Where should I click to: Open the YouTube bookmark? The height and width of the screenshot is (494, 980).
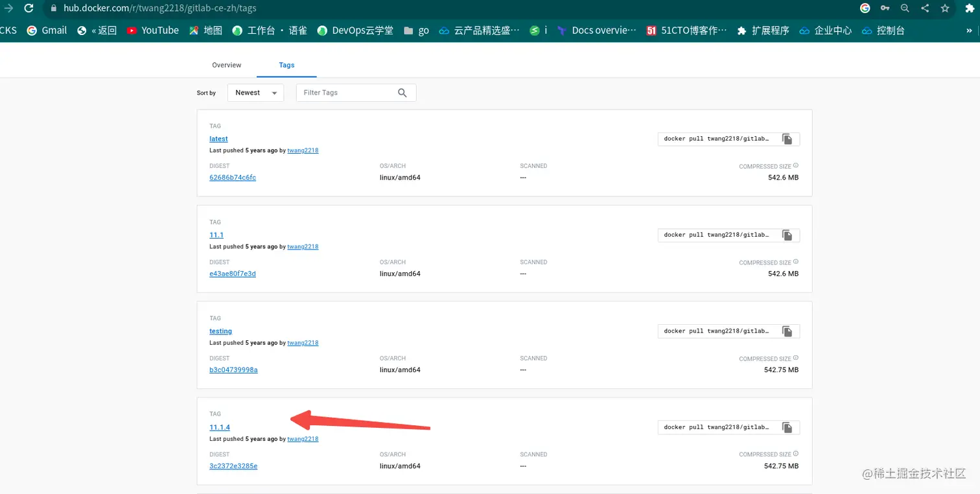(x=153, y=30)
